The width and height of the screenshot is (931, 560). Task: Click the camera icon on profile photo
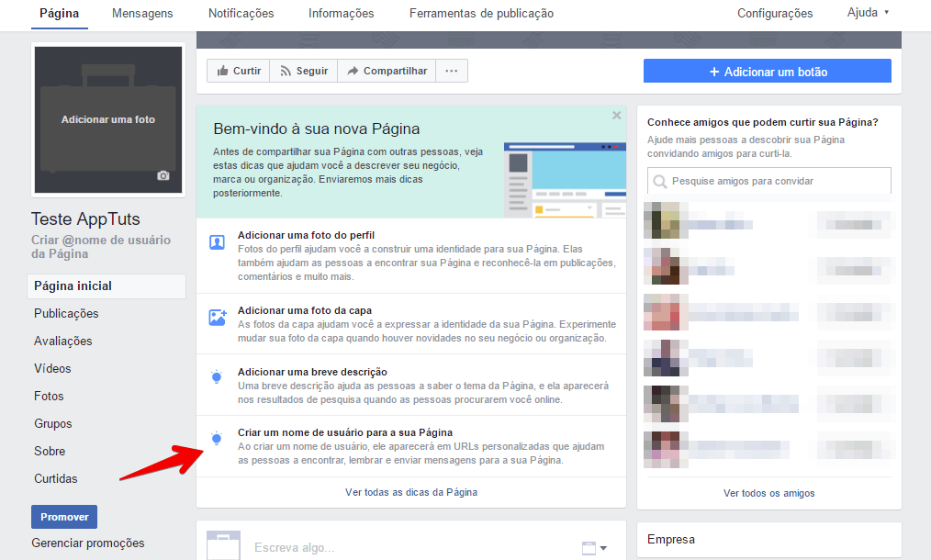[x=163, y=175]
